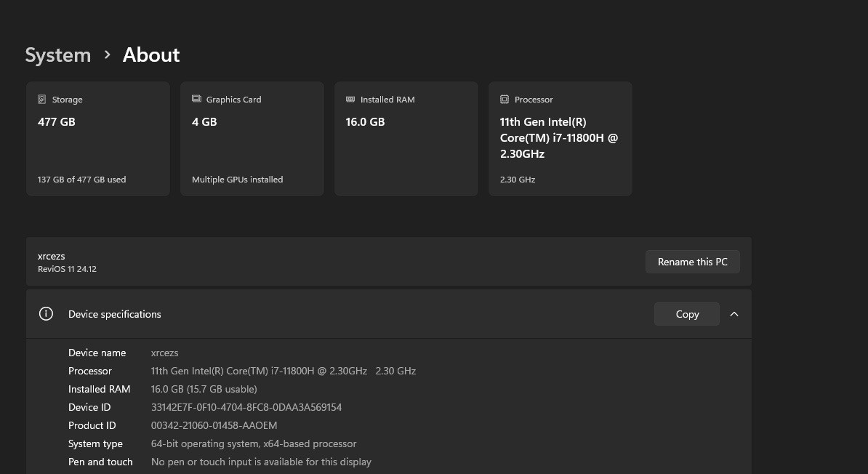The width and height of the screenshot is (868, 474).
Task: Select the Processor value in specifications
Action: tap(284, 371)
